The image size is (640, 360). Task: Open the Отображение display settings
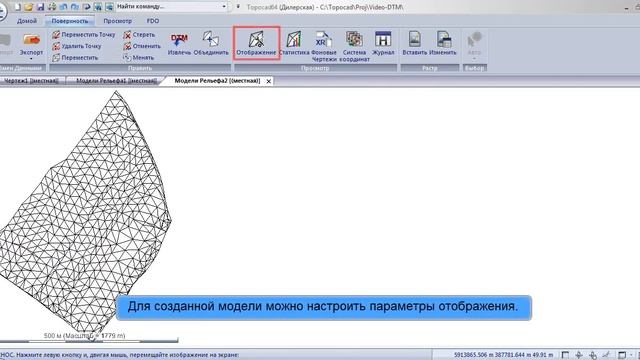256,43
